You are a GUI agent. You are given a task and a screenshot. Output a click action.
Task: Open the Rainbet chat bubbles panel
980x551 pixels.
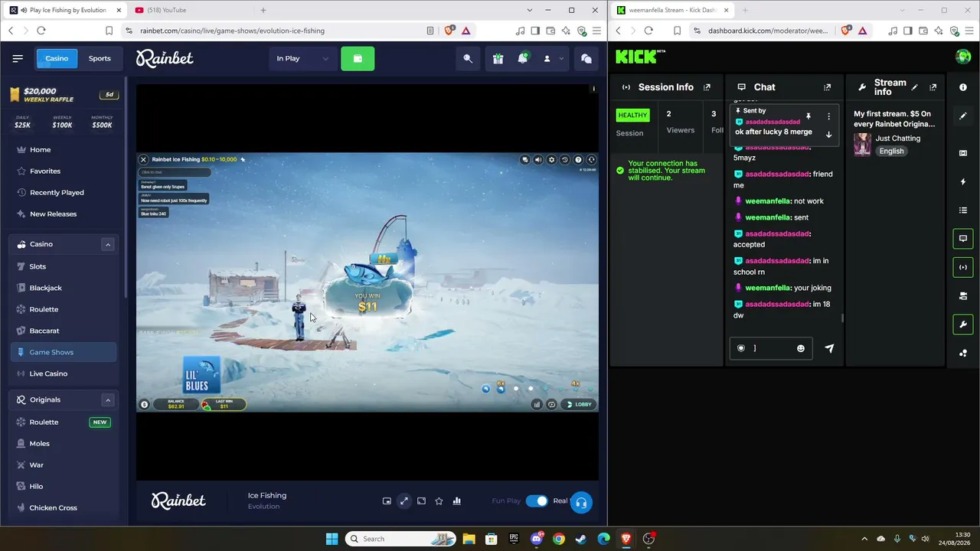pyautogui.click(x=586, y=58)
